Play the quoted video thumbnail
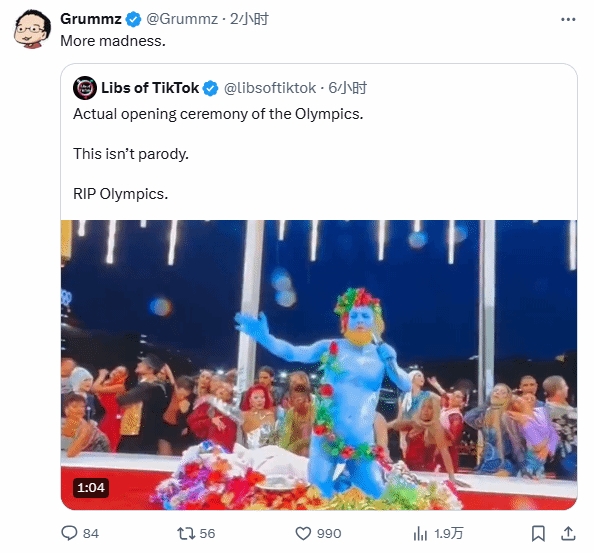This screenshot has width=594, height=553. (319, 365)
